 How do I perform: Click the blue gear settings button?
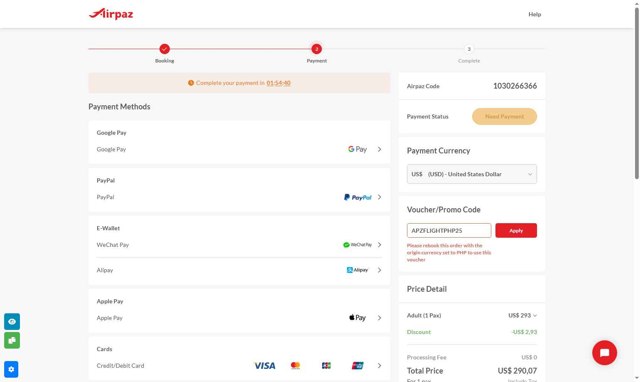11,369
